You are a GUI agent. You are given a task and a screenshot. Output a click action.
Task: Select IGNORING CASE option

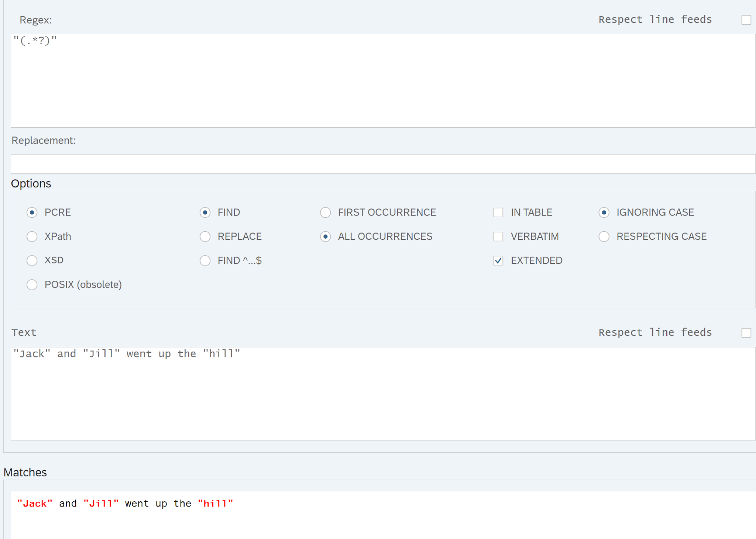coord(604,213)
